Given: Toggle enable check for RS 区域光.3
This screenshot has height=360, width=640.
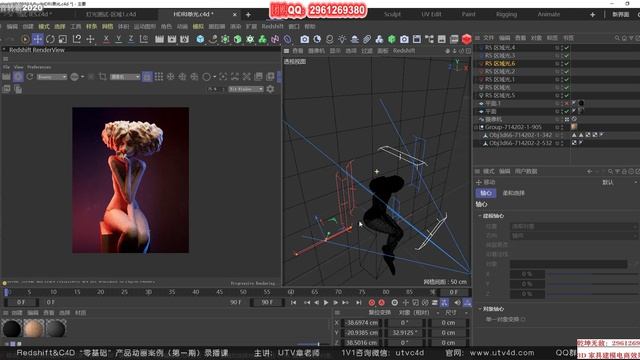Looking at the screenshot, I should (x=567, y=56).
